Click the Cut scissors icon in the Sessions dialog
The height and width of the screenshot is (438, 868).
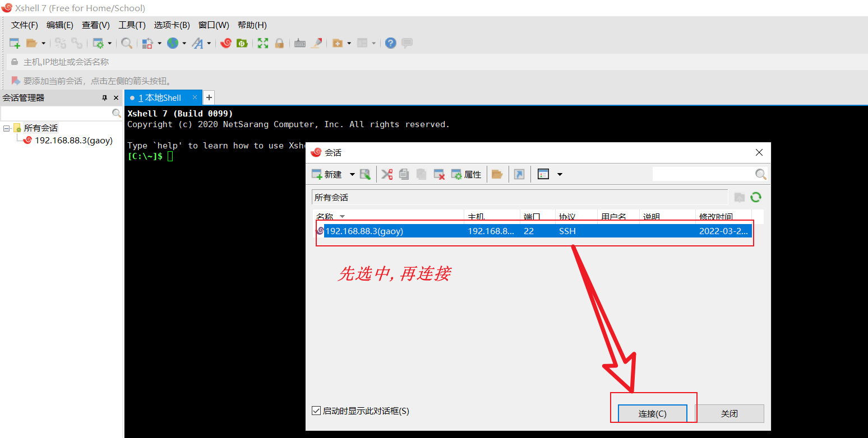(387, 174)
